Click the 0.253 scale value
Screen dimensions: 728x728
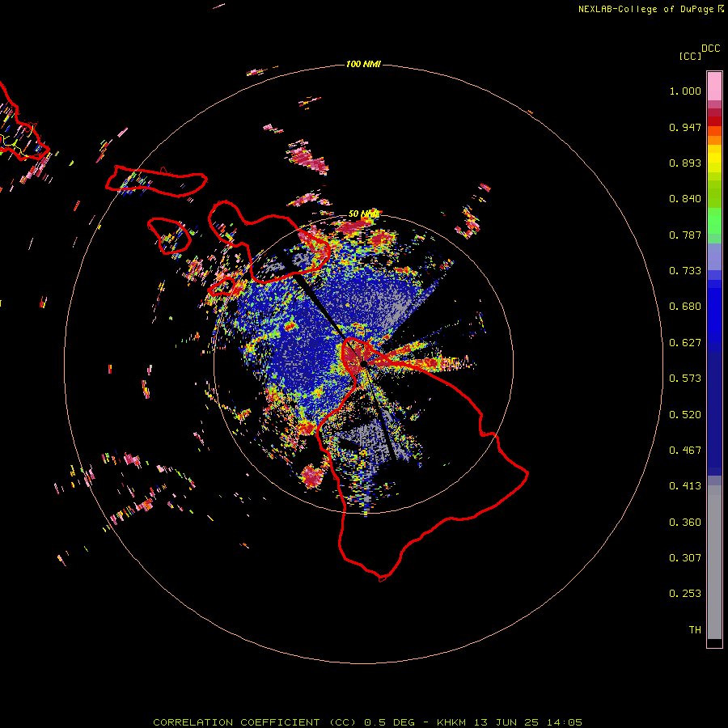(x=685, y=594)
